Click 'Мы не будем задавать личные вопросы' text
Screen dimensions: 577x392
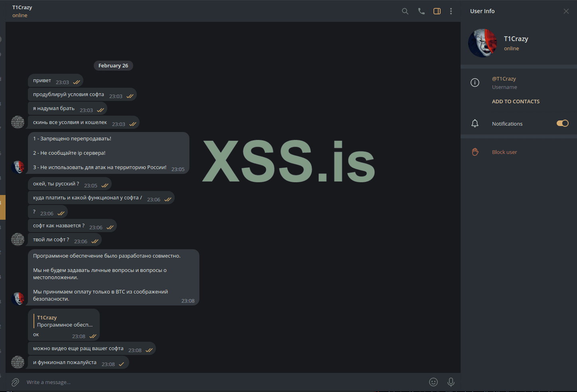coord(100,274)
